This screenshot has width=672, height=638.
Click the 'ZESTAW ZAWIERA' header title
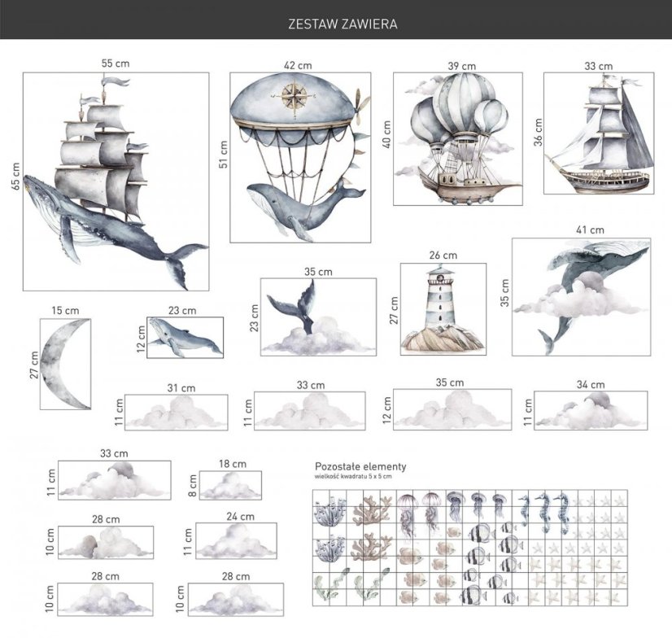coord(343,24)
